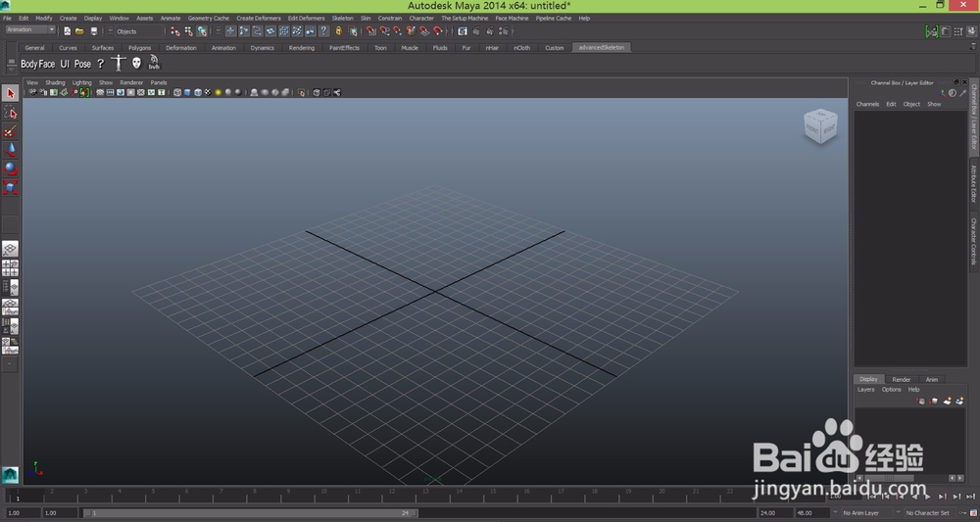Create a new scene from status line
Screen dimensions: 980x522
coord(67,31)
